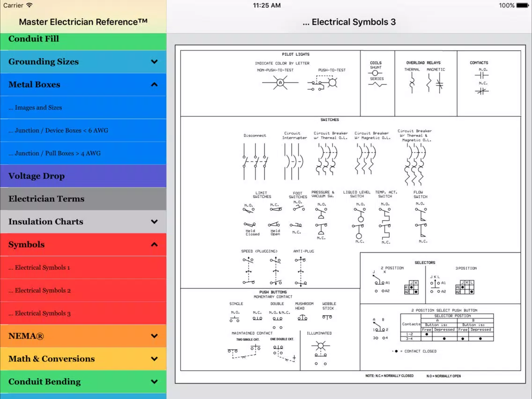Viewport: 532px width, 399px height.
Task: Tap the non-push-to-test pilot light symbol
Action: [280, 82]
